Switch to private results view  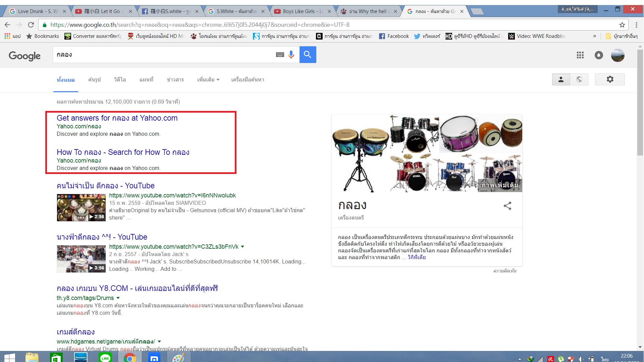tap(561, 79)
